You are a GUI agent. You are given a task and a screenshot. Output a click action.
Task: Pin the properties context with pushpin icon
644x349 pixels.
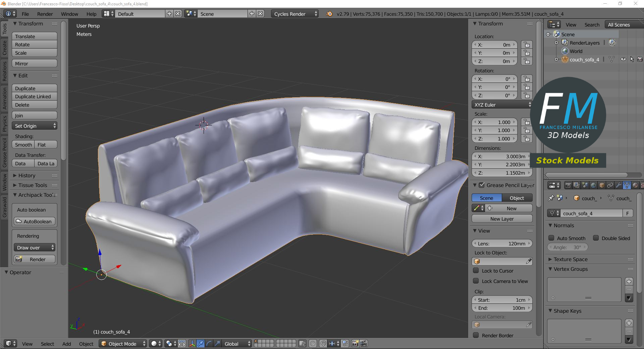tap(551, 198)
